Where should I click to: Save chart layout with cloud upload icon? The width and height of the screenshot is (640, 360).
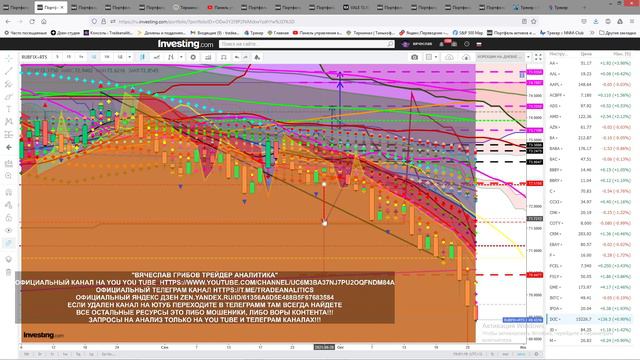pos(449,57)
